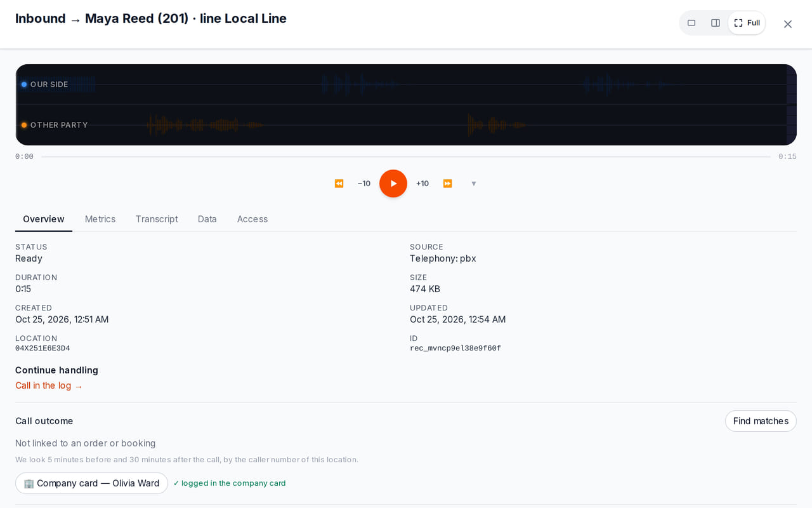This screenshot has height=508, width=812.
Task: Skip back 10 seconds
Action: [x=364, y=184]
